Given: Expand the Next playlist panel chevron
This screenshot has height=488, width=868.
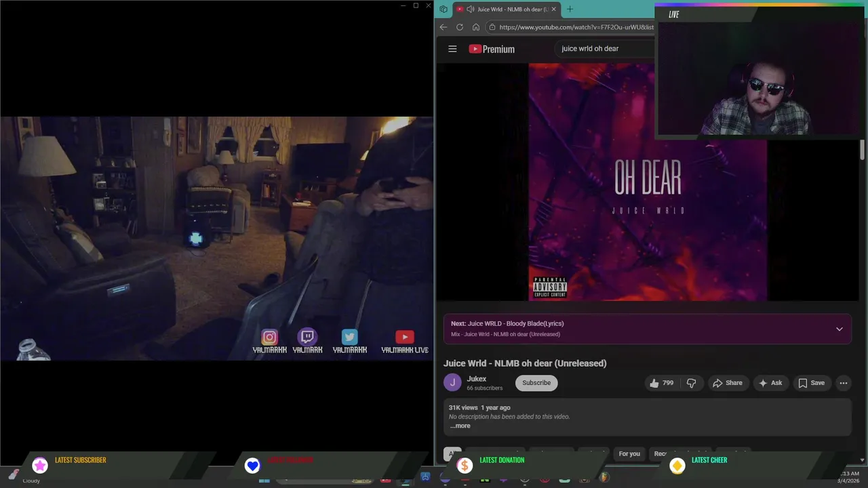Looking at the screenshot, I should (x=839, y=329).
